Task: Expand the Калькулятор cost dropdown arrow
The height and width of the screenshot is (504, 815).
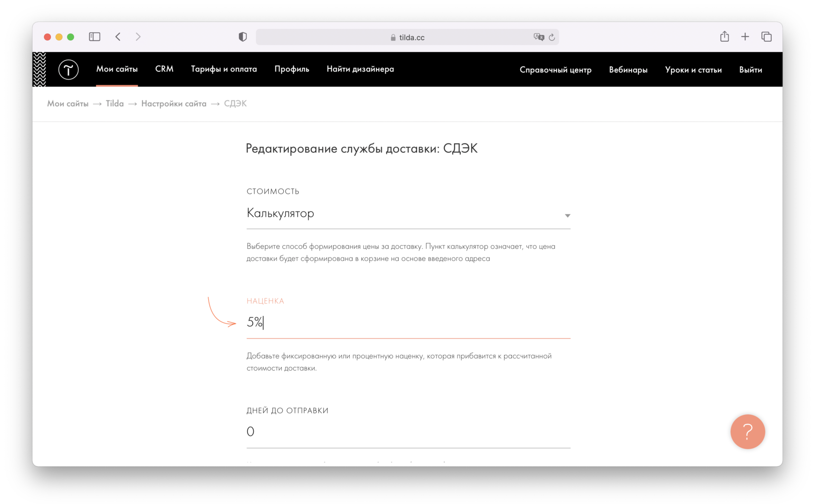Action: click(x=567, y=215)
